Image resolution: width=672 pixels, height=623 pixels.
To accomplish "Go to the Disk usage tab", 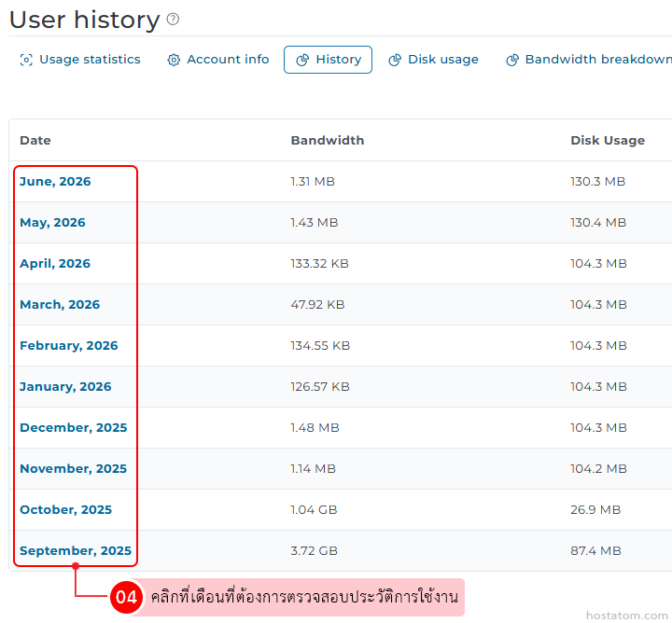I will pyautogui.click(x=433, y=60).
